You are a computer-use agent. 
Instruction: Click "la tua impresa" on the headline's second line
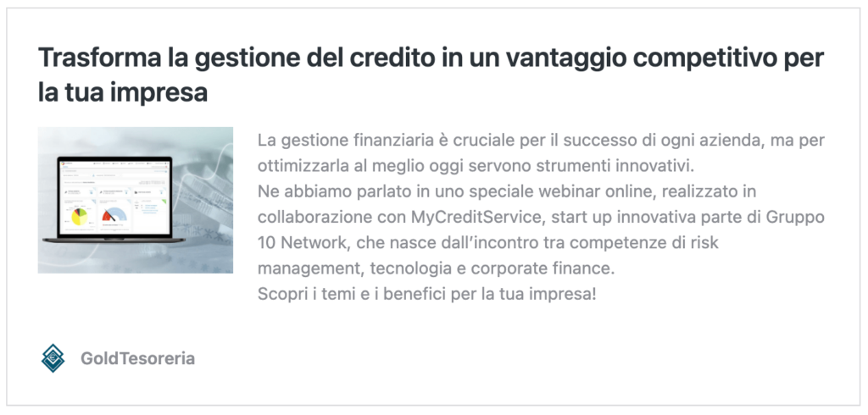point(123,92)
